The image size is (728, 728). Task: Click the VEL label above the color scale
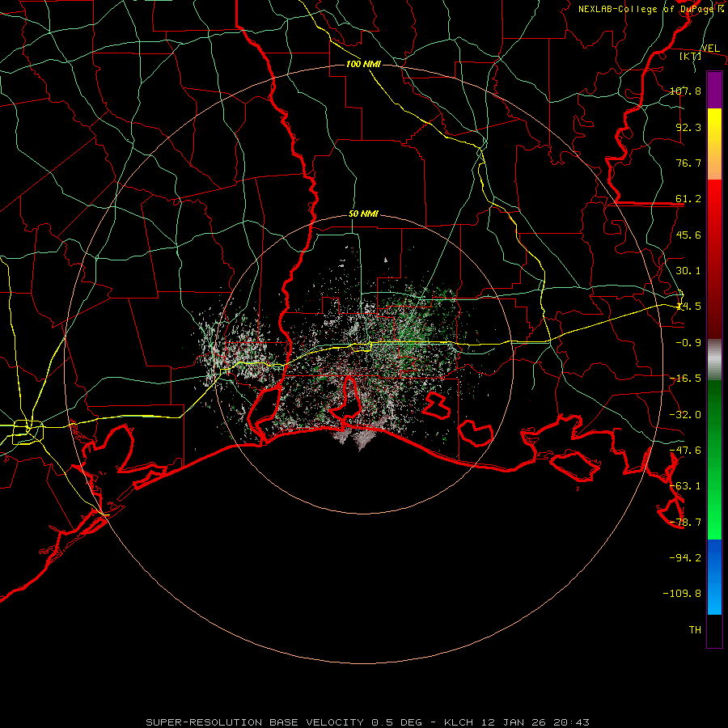[710, 49]
